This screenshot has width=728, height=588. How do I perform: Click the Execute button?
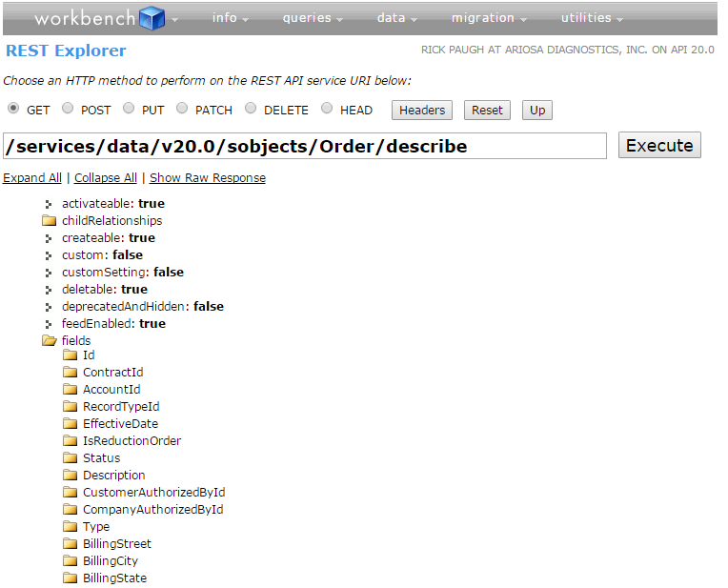click(659, 146)
